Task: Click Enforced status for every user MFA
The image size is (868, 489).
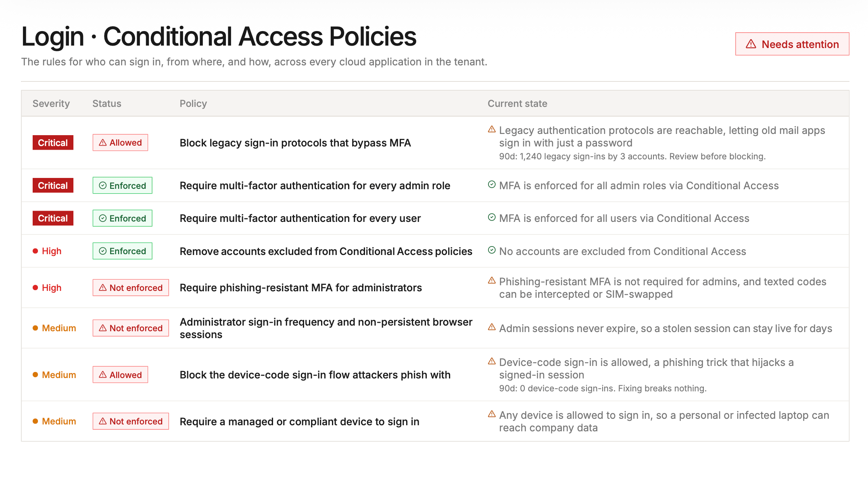Action: pyautogui.click(x=122, y=218)
